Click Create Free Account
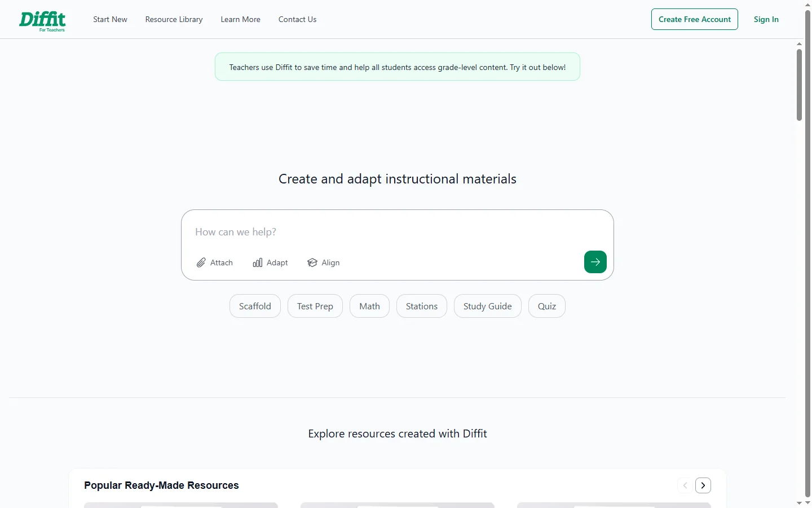This screenshot has width=812, height=508. (x=694, y=19)
